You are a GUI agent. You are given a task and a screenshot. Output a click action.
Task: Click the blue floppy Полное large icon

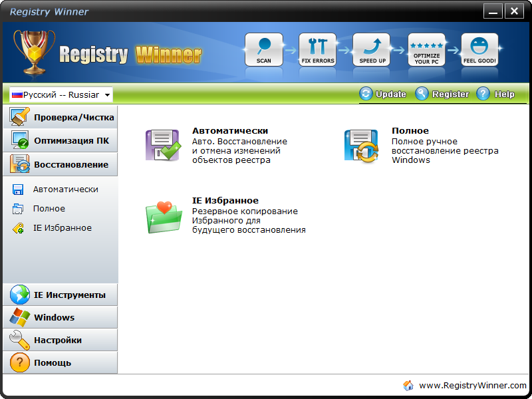[361, 146]
